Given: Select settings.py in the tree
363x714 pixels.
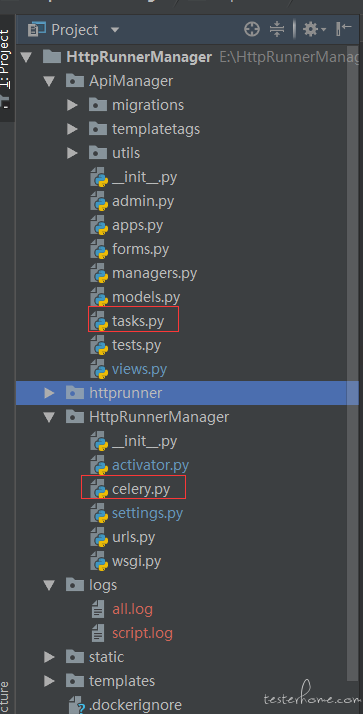Looking at the screenshot, I should tap(148, 513).
